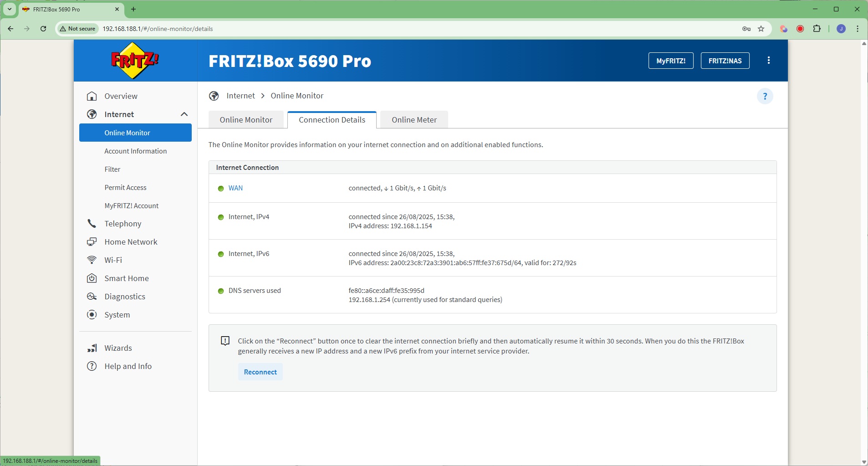The image size is (868, 466).
Task: Click the 'DNS servers used' label
Action: 255,291
